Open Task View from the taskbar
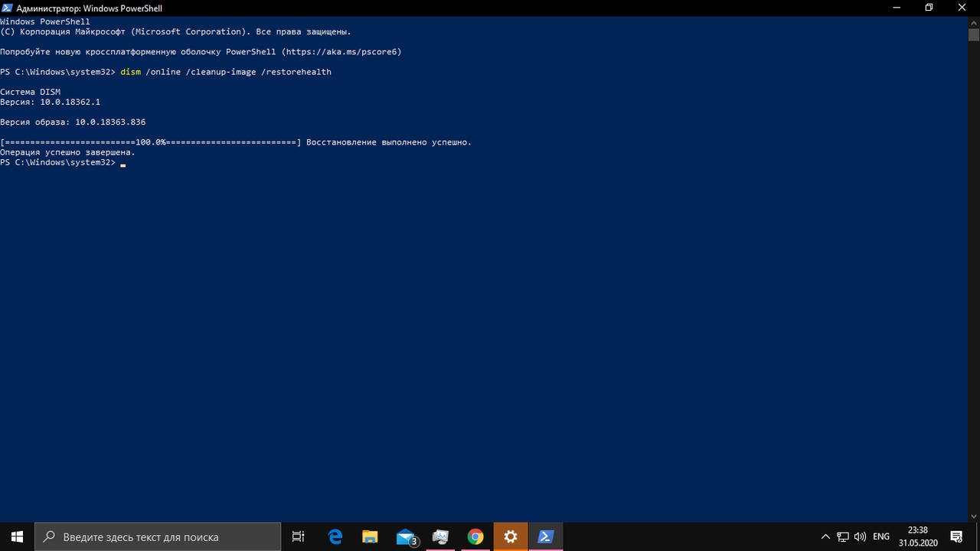The width and height of the screenshot is (980, 551). point(299,536)
